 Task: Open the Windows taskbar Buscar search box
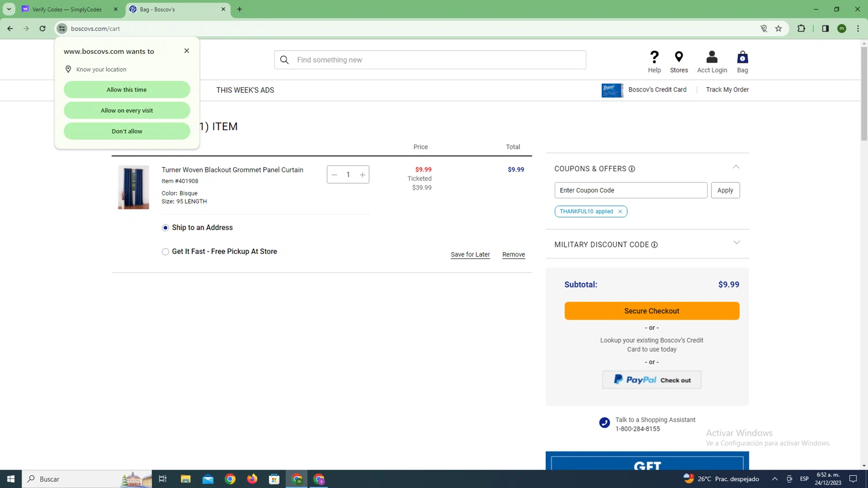87,479
